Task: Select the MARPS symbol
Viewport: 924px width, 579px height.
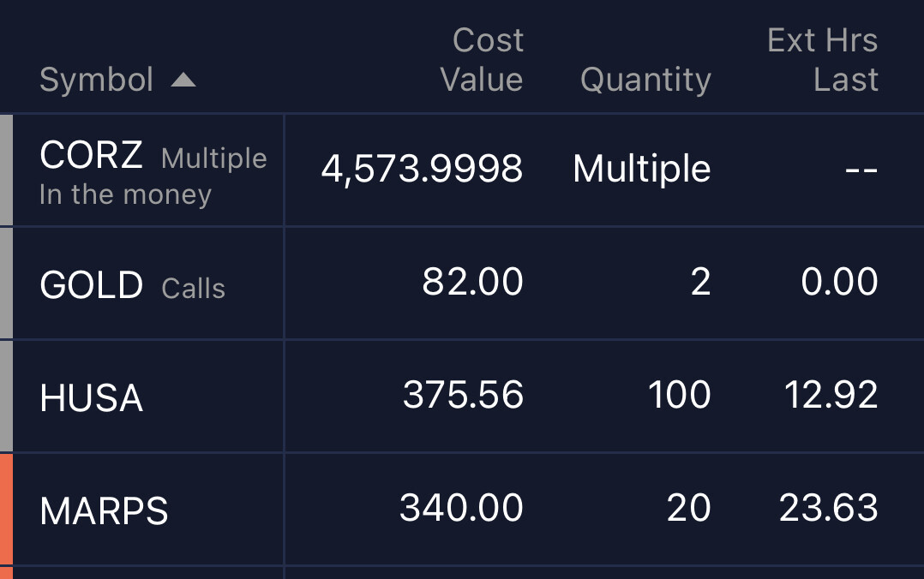Action: [x=105, y=510]
